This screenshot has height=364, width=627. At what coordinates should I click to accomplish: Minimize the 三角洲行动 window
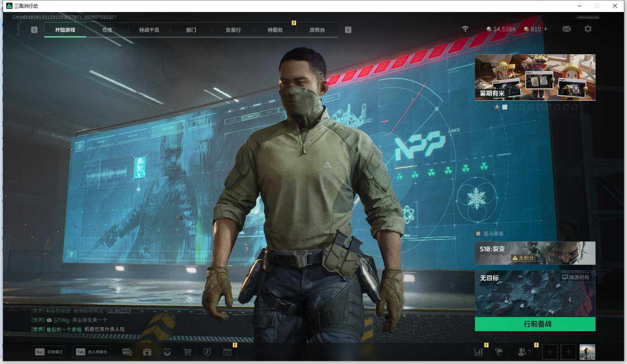coord(580,6)
